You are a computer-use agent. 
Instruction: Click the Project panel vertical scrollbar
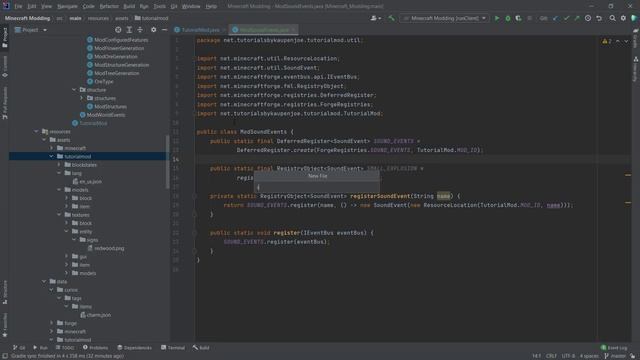coord(167,161)
